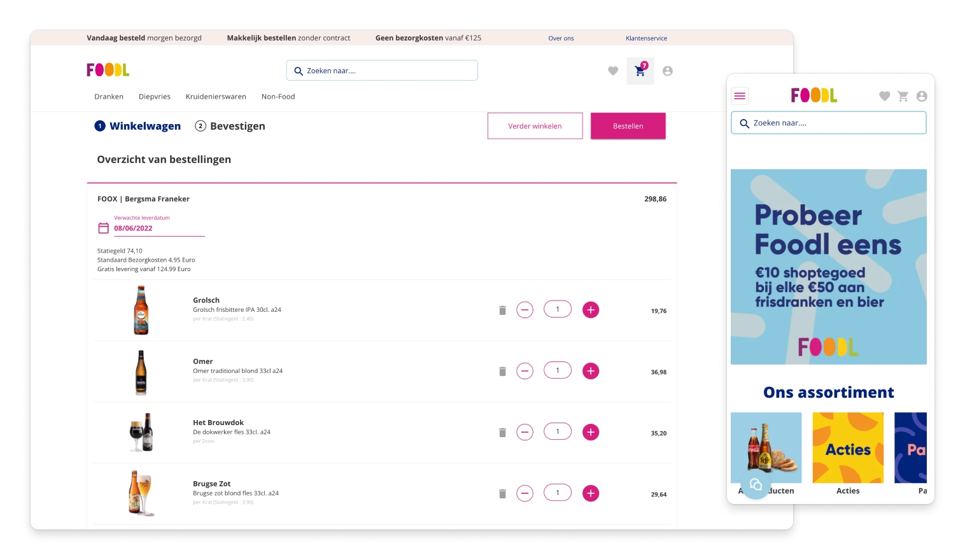This screenshot has height=560, width=965.
Task: Tap Foodl logo in mobile header
Action: (814, 95)
